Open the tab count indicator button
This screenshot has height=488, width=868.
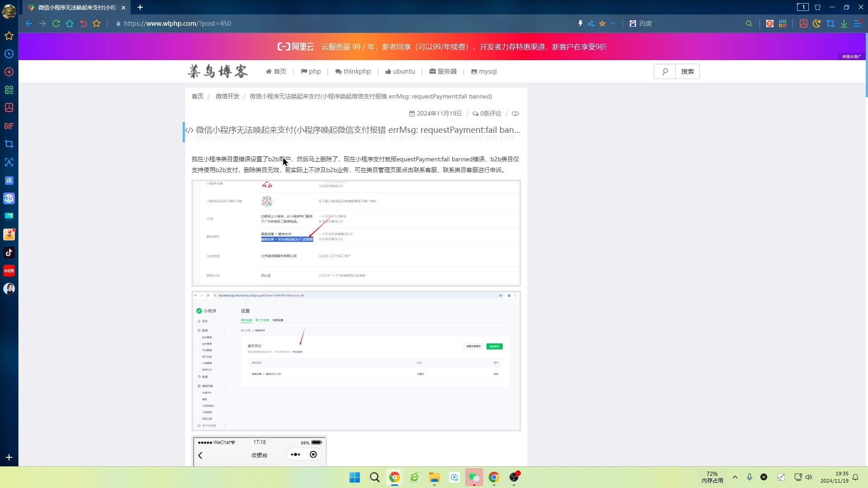click(x=802, y=7)
